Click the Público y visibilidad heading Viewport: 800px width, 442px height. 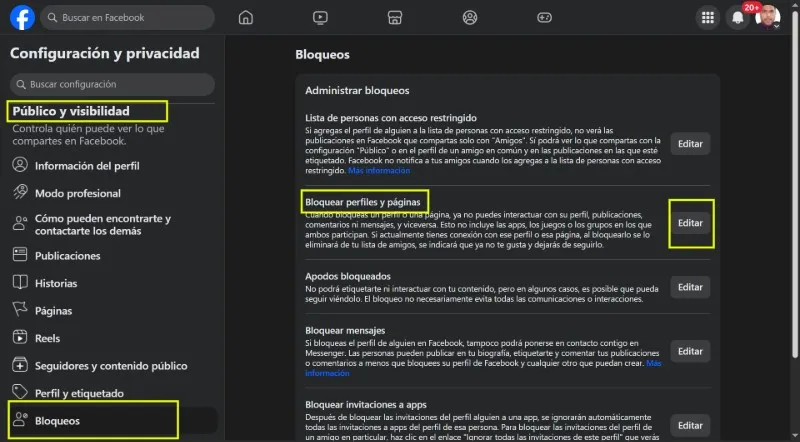point(71,111)
